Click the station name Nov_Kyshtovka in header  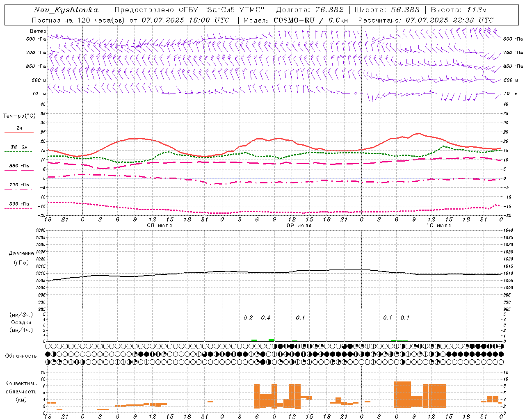(x=66, y=10)
